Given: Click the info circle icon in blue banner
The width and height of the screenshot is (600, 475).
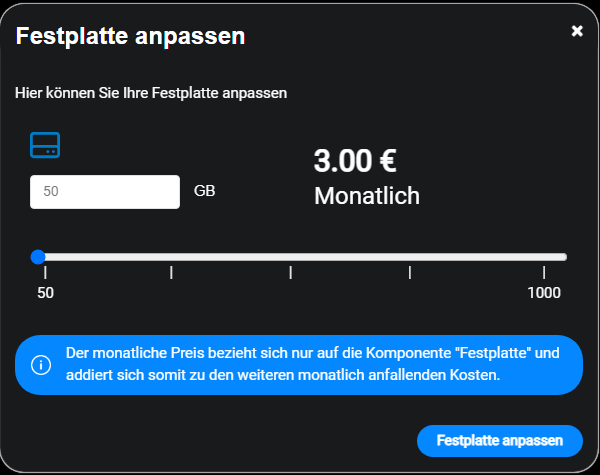Looking at the screenshot, I should pos(41,365).
